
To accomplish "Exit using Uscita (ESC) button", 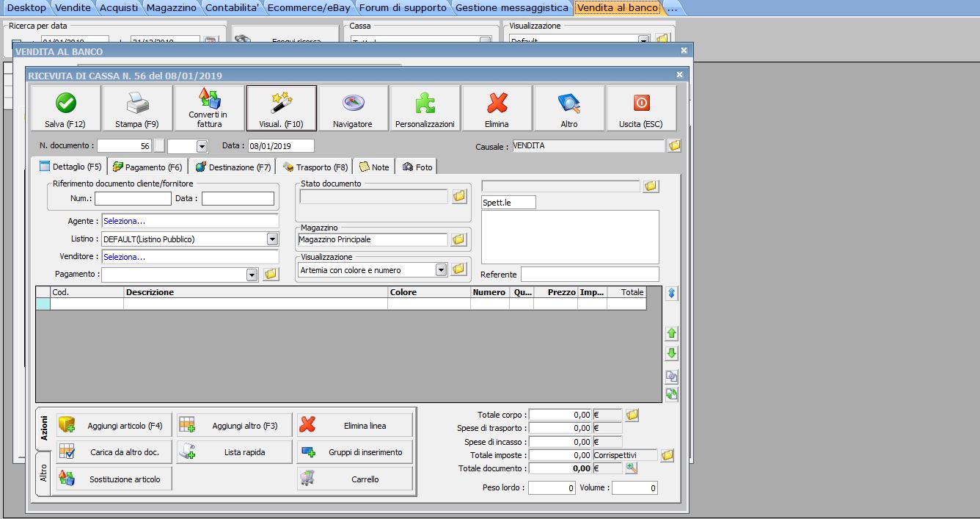I will (641, 108).
